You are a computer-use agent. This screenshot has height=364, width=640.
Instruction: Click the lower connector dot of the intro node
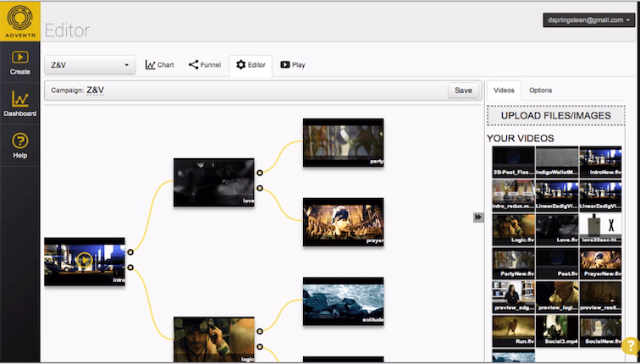(x=130, y=267)
